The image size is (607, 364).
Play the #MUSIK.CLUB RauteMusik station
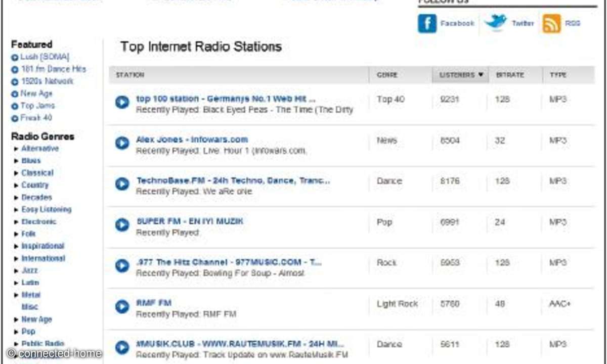(122, 347)
